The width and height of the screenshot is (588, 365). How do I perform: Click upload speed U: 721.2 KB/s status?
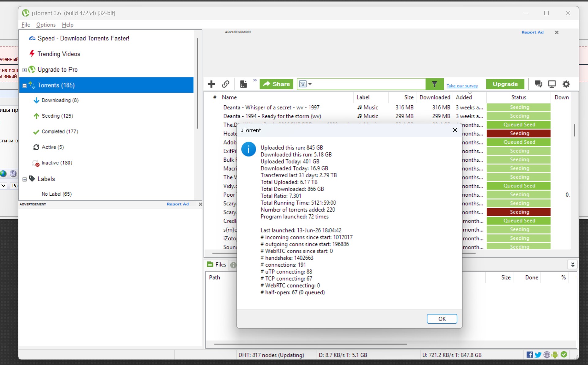tap(452, 355)
